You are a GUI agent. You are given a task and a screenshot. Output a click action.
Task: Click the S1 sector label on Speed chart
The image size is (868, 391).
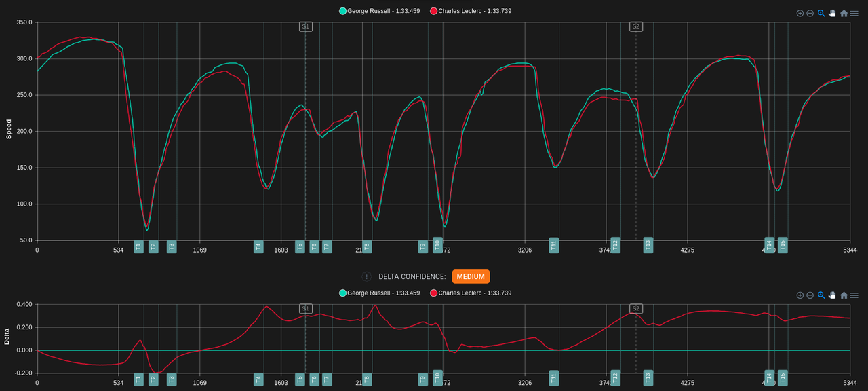pos(305,26)
